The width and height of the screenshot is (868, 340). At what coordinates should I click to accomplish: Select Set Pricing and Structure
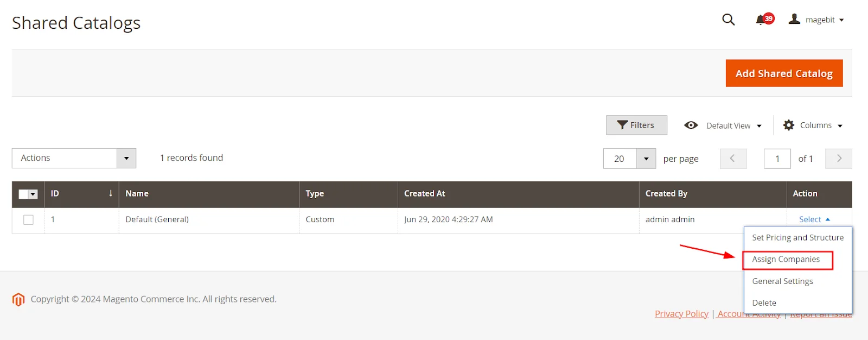pyautogui.click(x=797, y=237)
